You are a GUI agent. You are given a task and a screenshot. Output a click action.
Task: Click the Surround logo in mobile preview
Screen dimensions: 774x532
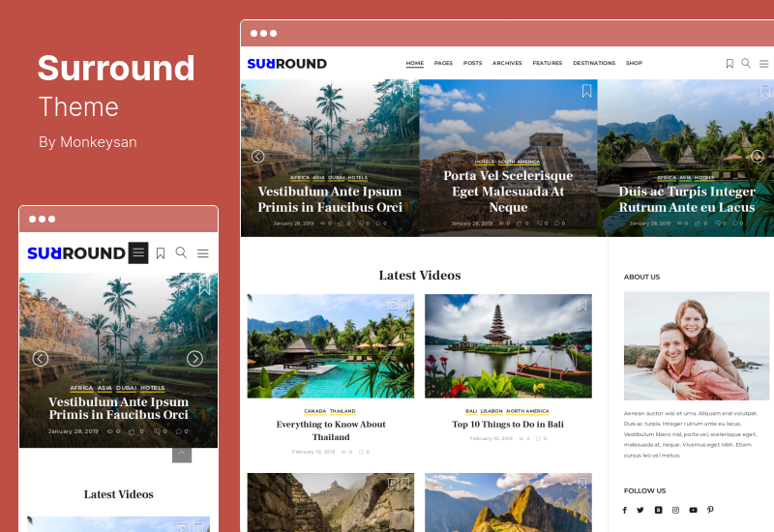[76, 253]
